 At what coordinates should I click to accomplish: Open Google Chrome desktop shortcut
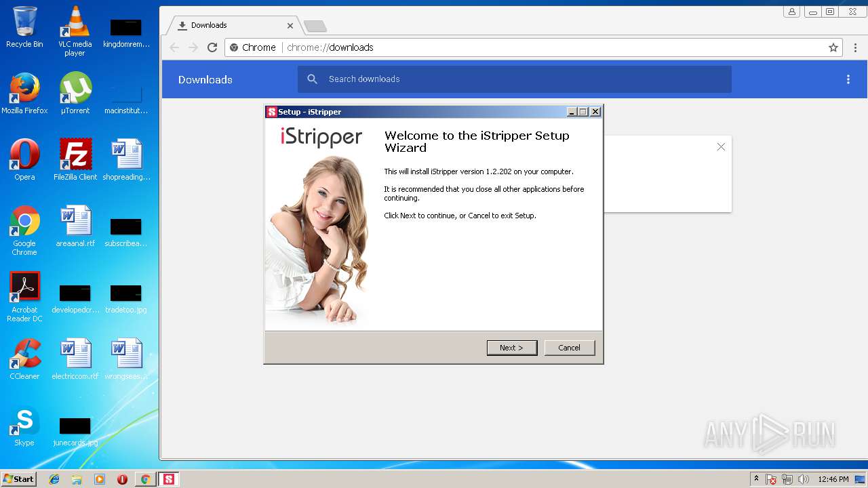click(24, 230)
